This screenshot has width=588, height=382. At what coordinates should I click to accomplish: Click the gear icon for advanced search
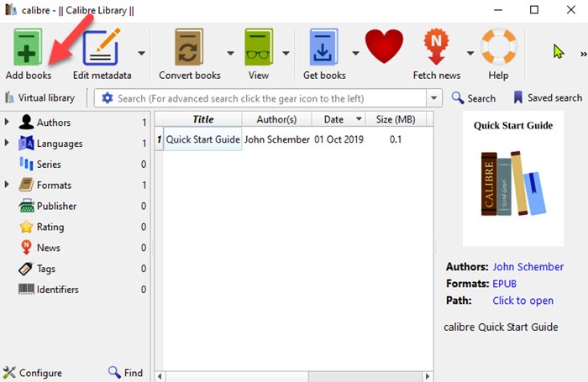pos(108,98)
